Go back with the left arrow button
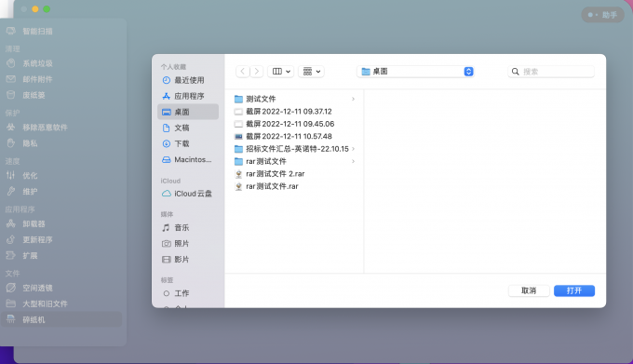633x364 pixels. [243, 72]
